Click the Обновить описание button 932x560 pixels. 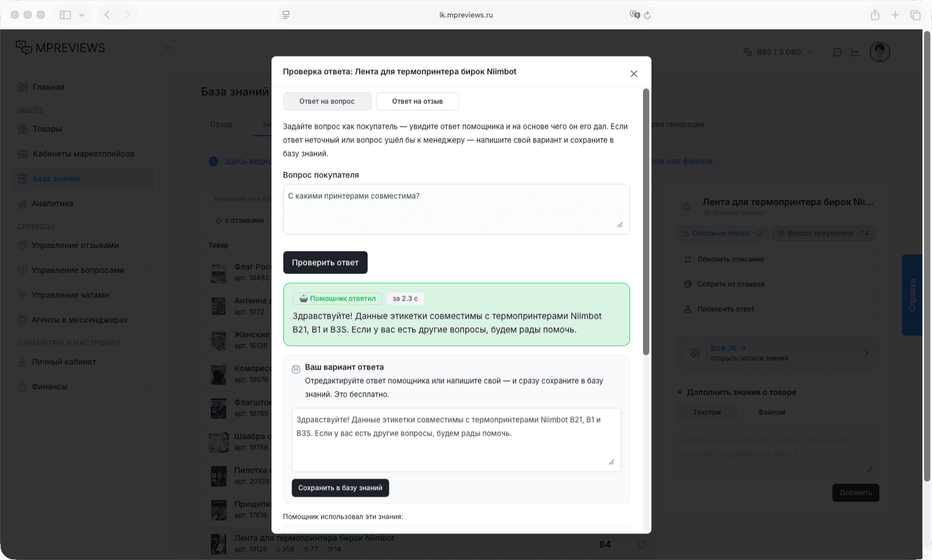(778, 259)
